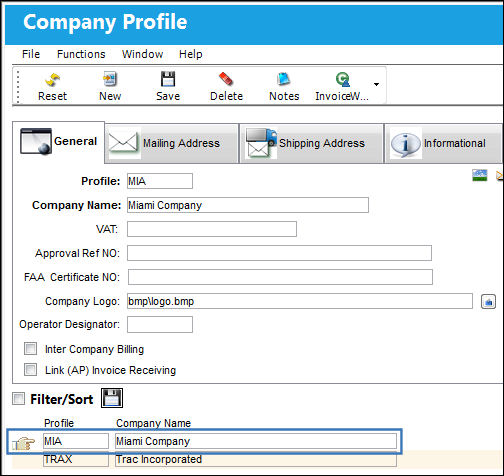Switch to the General tab
This screenshot has width=504, height=476.
(59, 142)
